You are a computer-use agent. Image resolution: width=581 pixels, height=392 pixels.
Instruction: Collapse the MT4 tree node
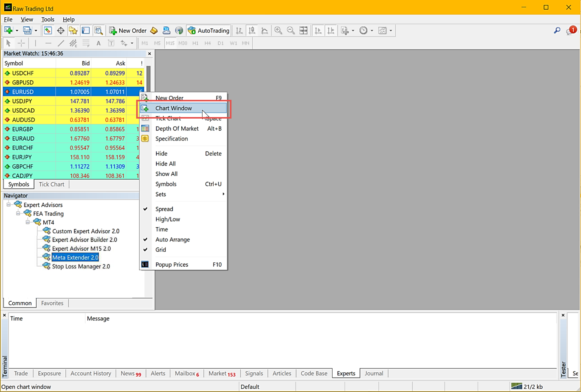[x=28, y=222]
